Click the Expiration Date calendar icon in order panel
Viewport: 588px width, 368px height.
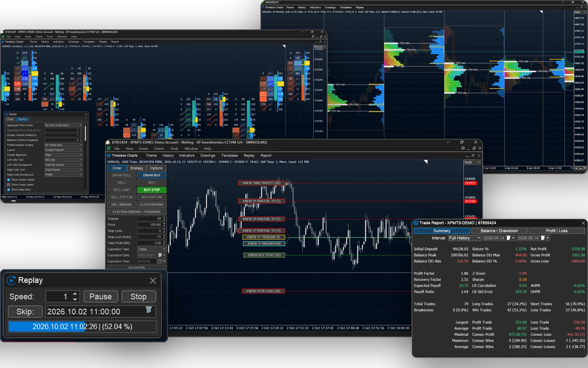pos(160,255)
